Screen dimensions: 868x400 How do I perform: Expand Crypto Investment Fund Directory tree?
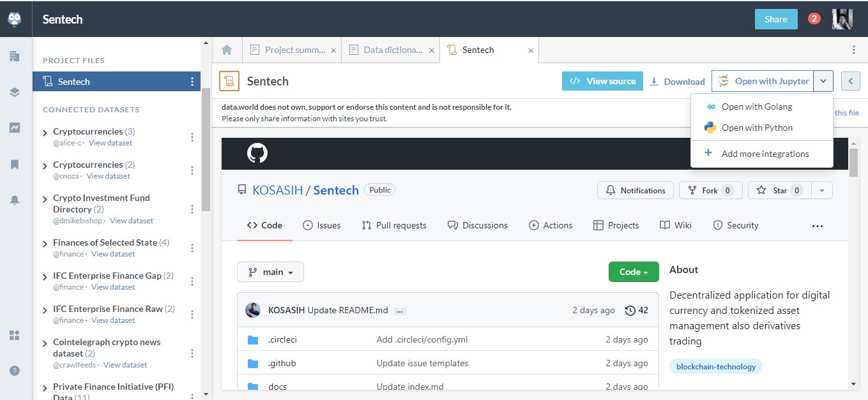coord(45,199)
